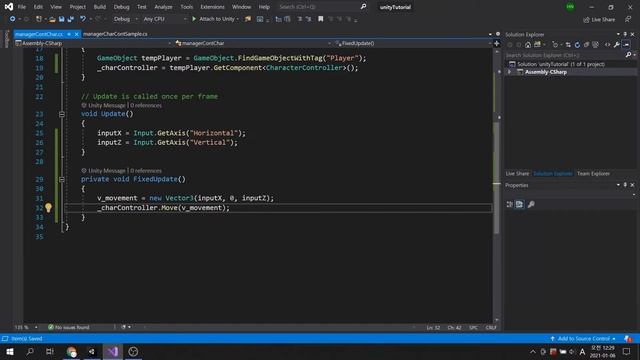Open the Assembly-CSharp project dropdown
Screen dimensions: 640x360
[93, 43]
